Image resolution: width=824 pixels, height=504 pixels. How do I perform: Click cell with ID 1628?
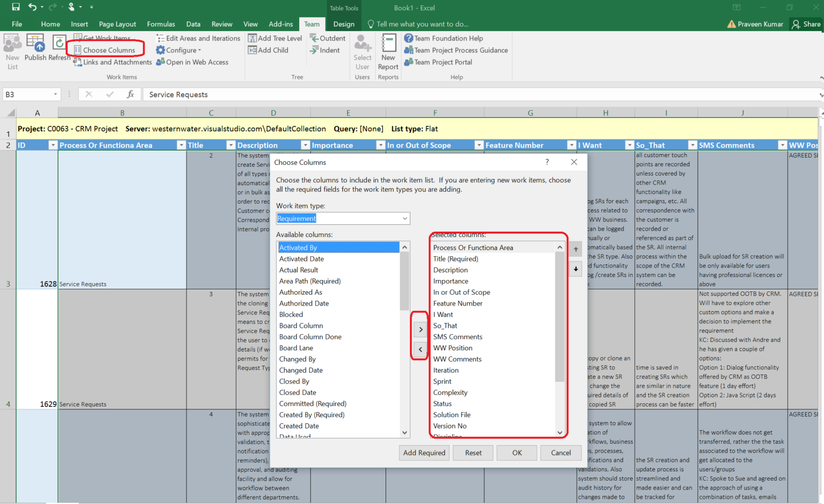[x=37, y=220]
